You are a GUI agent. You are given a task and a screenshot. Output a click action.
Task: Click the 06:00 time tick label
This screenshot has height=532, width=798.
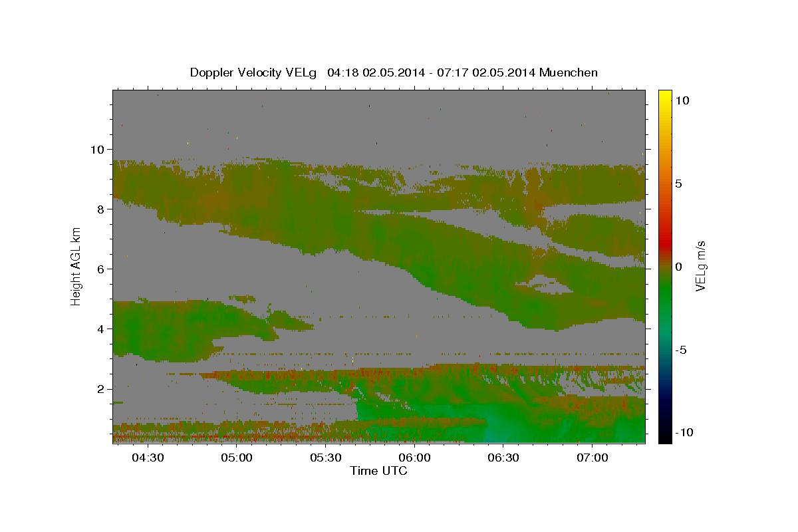click(415, 458)
